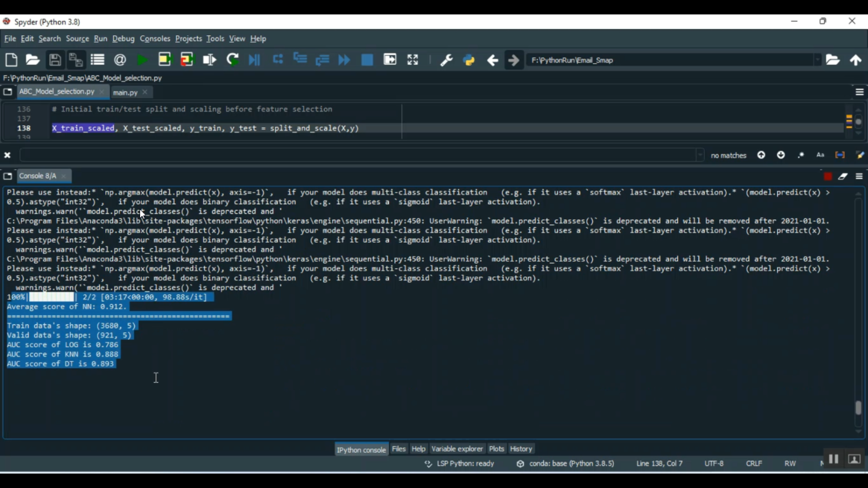This screenshot has height=488, width=868.
Task: Create a new file
Action: 11,60
